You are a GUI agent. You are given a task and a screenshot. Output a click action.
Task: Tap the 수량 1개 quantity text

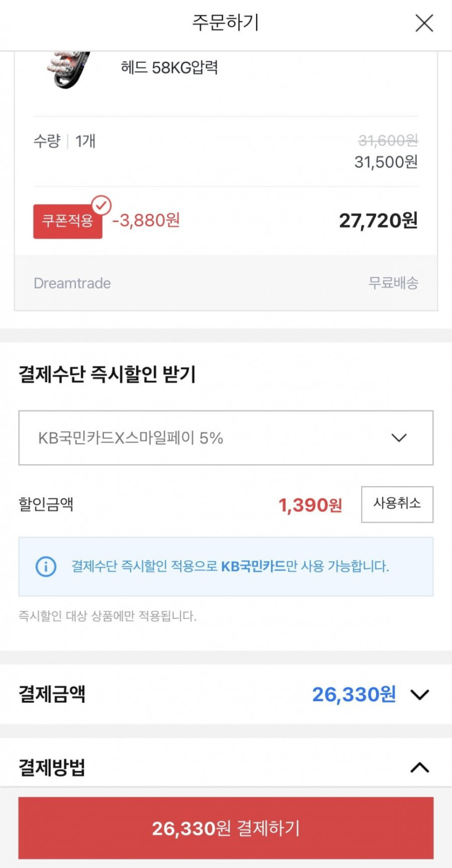click(64, 141)
